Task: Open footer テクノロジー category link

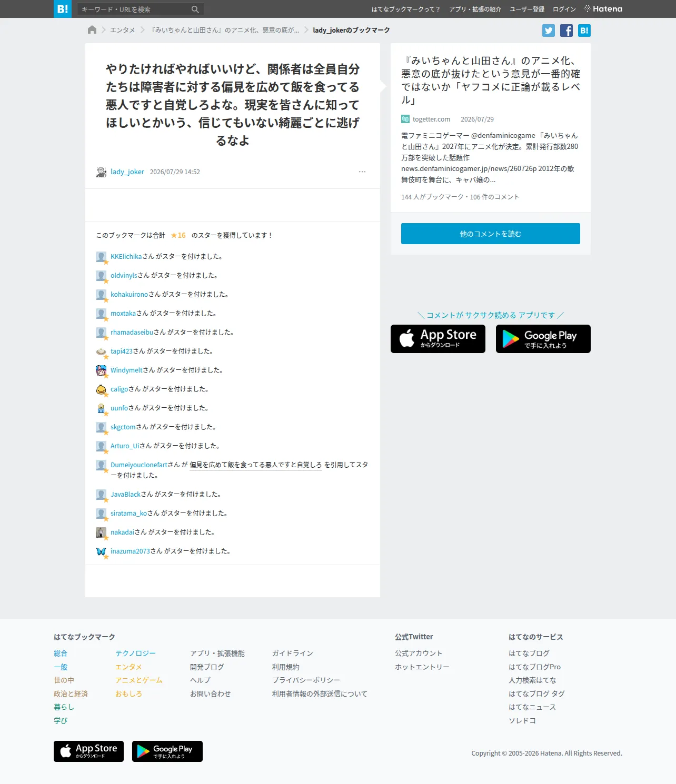Action: point(136,654)
